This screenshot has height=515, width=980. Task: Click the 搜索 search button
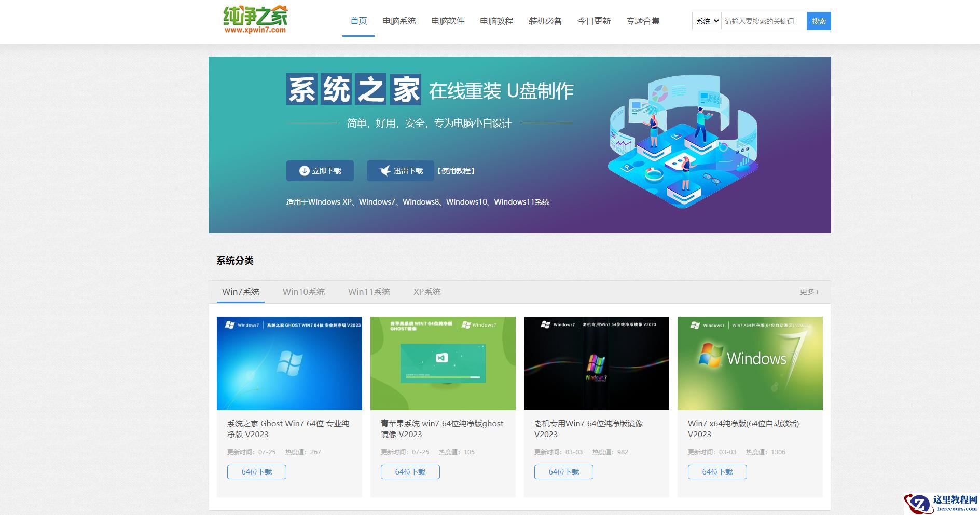tap(818, 21)
